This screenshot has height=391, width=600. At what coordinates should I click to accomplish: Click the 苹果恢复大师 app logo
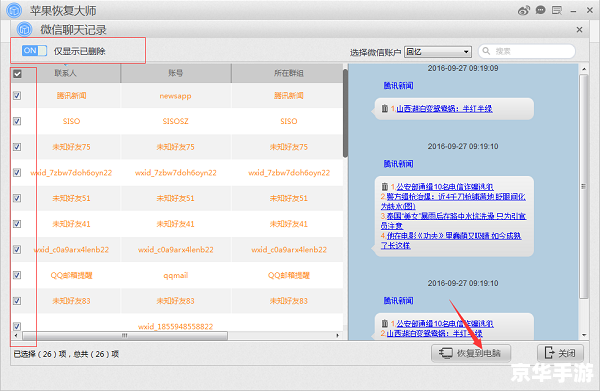click(x=14, y=10)
